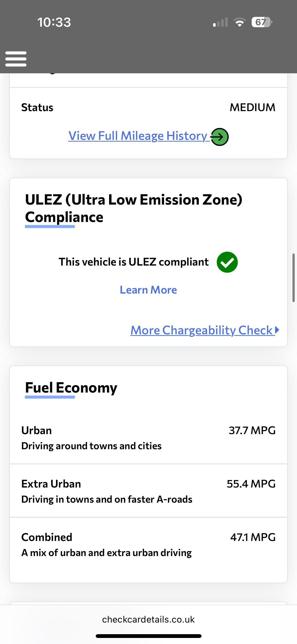Tap the 10:33 clock in status bar
The image size is (297, 644).
[54, 22]
